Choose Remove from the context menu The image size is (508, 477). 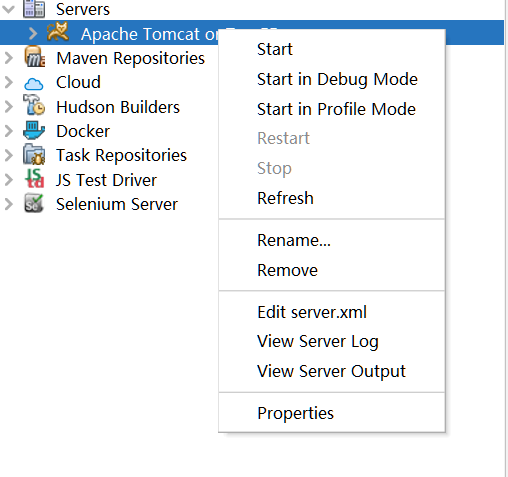click(x=332, y=270)
